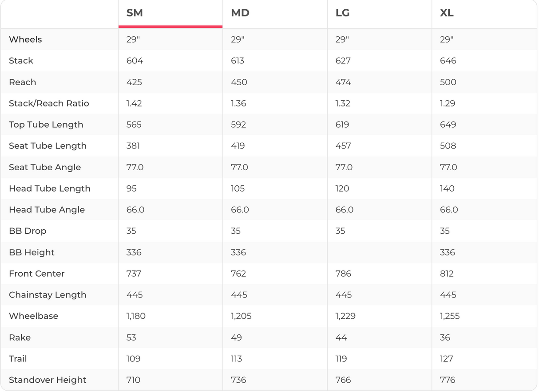Select the XL stack value 646
The image size is (539, 392).
pos(448,61)
